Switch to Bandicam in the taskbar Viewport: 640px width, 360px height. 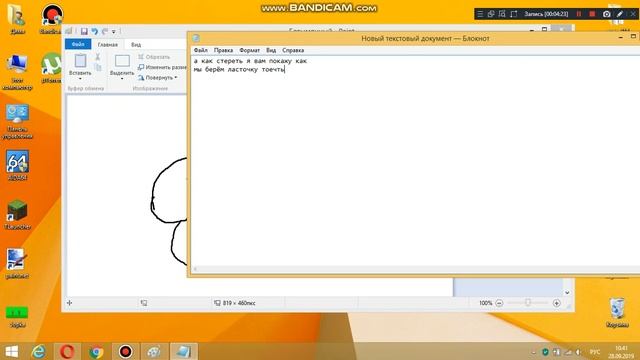coord(125,352)
